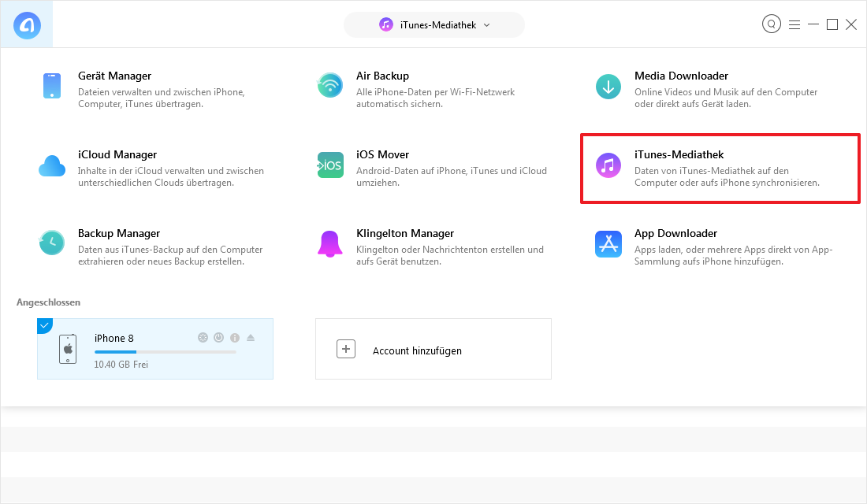Click description 'Alle iPhone-Daten per Wi-Fi-Netzwerk'
Viewport: 867px width, 504px height.
click(436, 91)
